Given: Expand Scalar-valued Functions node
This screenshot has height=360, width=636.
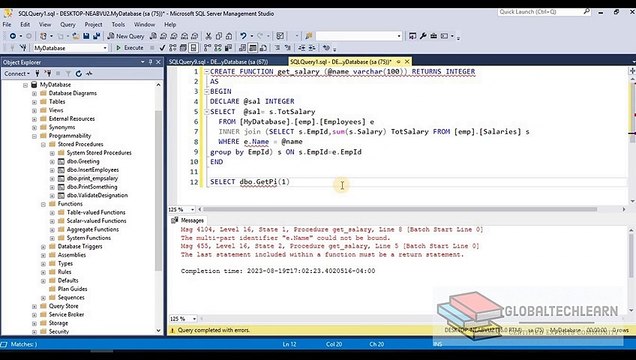Looking at the screenshot, I should 52,221.
